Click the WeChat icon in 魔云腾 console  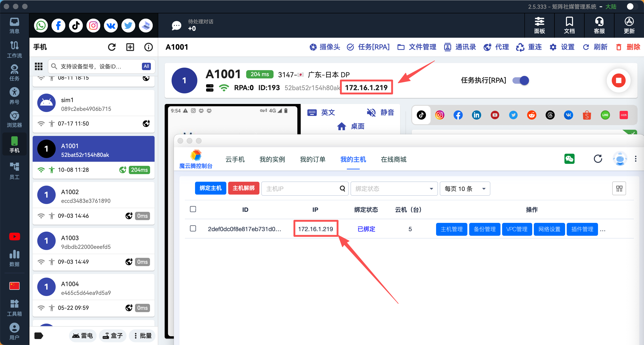569,159
